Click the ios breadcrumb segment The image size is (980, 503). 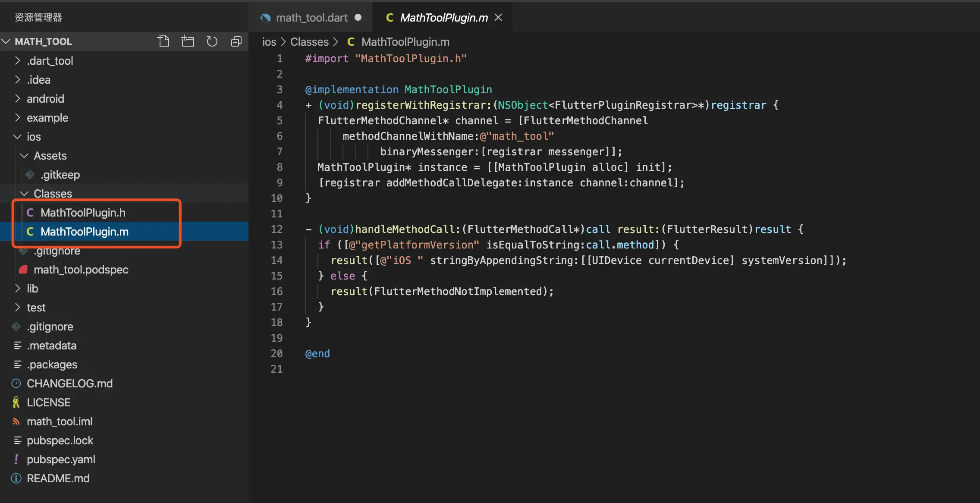[269, 42]
